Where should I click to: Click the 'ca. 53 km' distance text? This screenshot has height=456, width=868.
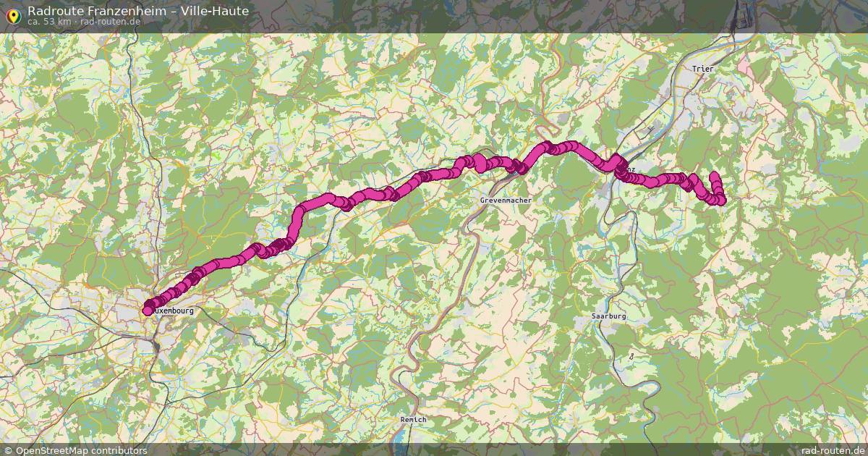(49, 22)
